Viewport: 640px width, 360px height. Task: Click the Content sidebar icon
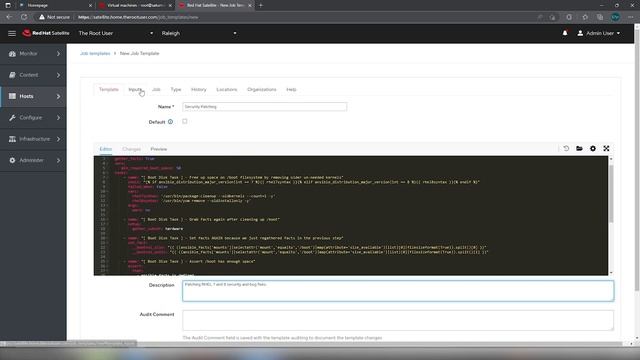click(x=12, y=75)
